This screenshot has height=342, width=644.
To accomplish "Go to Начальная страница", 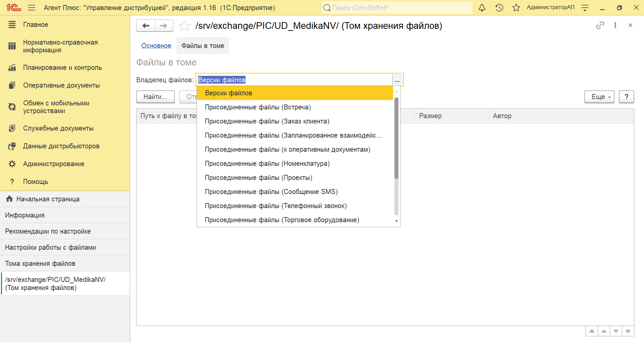I will 65,199.
